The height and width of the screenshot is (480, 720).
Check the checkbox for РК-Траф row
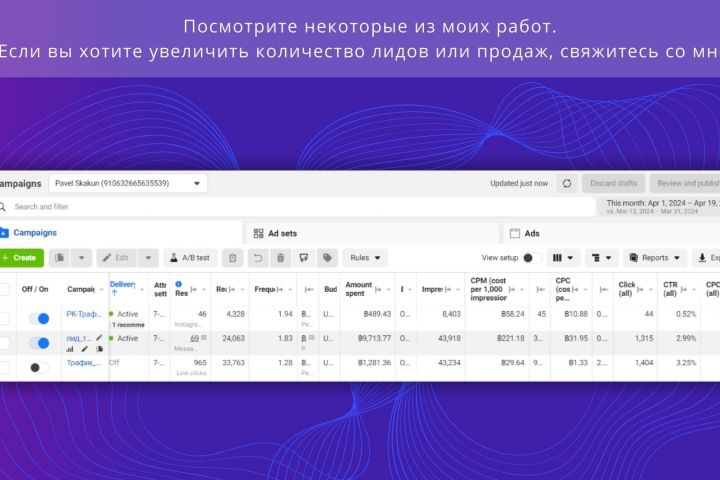[x=4, y=318]
